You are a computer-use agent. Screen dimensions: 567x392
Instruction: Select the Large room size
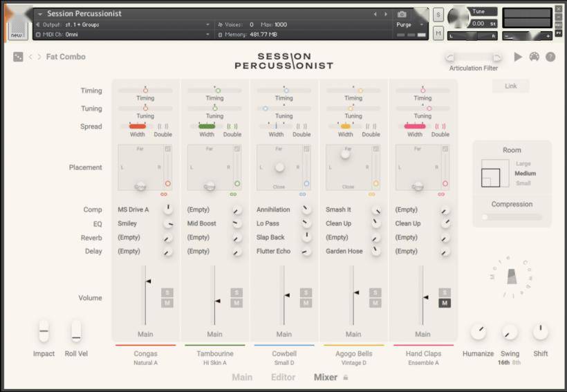(x=523, y=164)
